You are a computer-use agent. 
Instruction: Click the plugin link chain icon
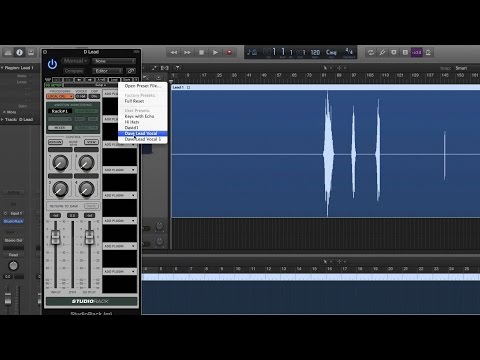pyautogui.click(x=131, y=71)
